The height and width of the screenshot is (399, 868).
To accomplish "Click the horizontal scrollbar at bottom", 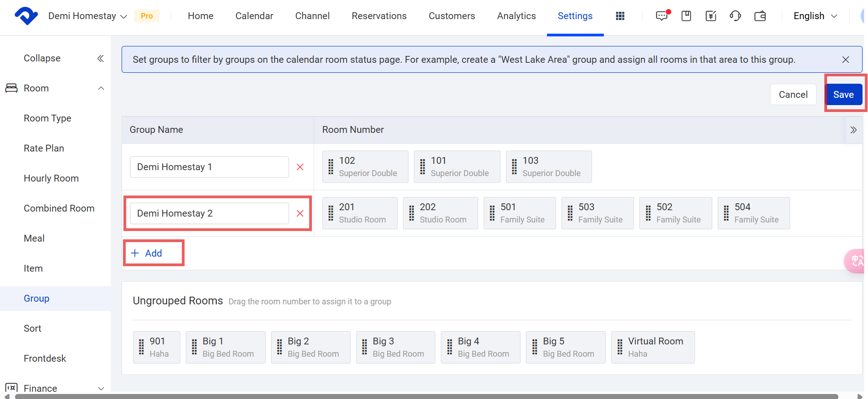I will point(426,396).
